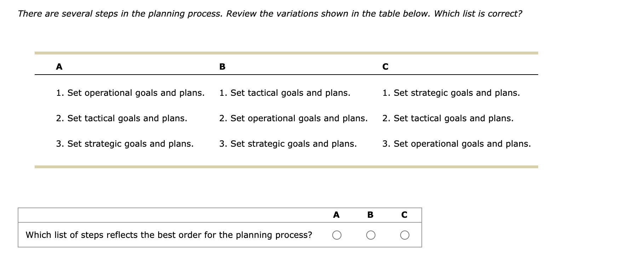The width and height of the screenshot is (644, 263).
Task: Click 'Set tactical goals and plans' in list C
Action: tap(448, 118)
